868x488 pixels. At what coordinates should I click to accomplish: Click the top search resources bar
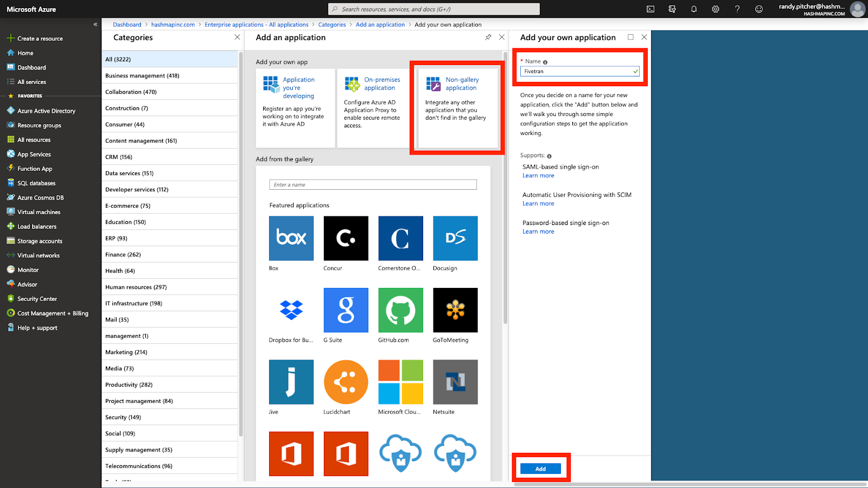point(434,9)
